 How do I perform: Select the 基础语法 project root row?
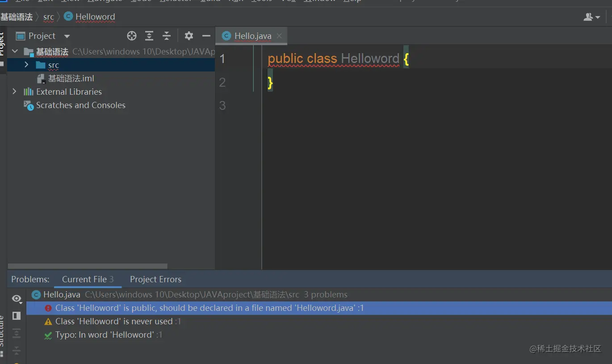pos(111,51)
